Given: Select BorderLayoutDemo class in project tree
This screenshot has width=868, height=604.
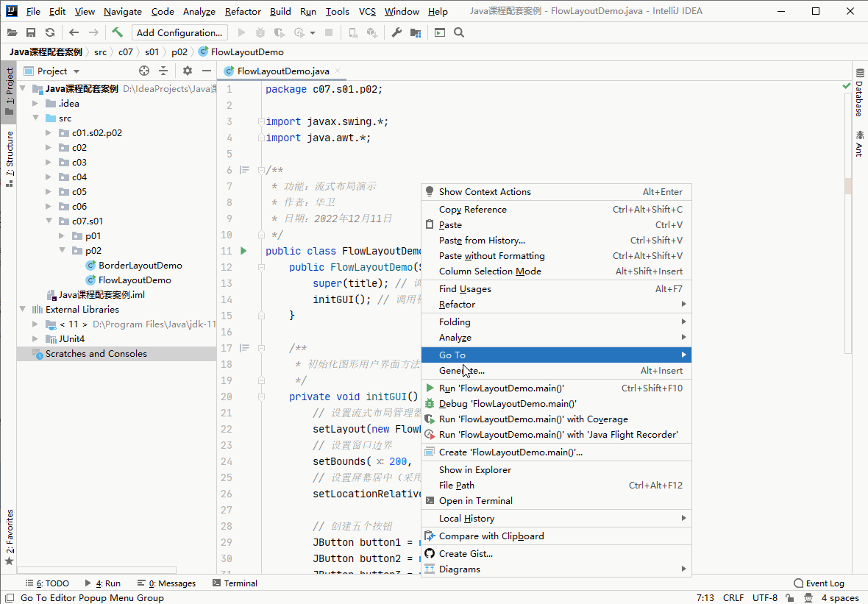Looking at the screenshot, I should click(140, 265).
